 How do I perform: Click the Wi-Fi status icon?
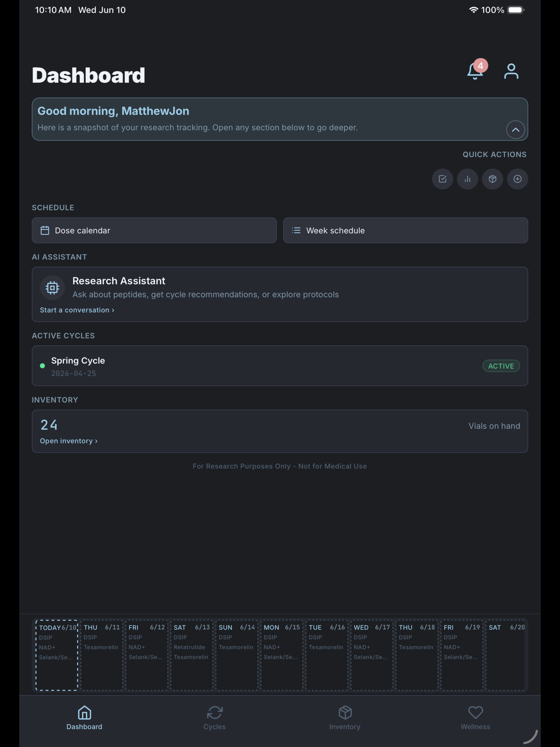(474, 10)
